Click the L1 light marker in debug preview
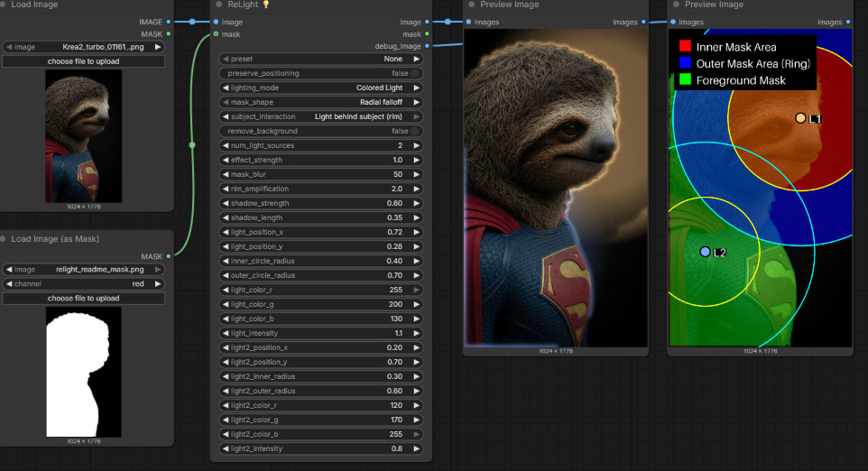The width and height of the screenshot is (868, 471). pos(800,118)
